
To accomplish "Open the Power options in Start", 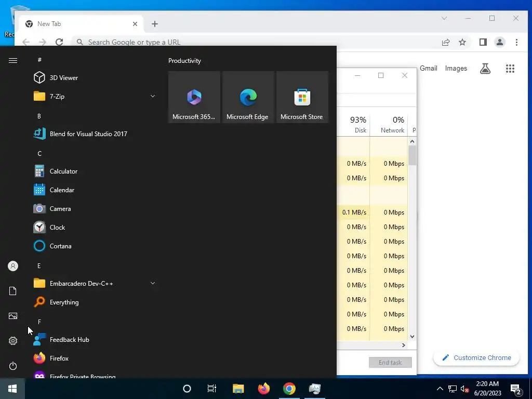I will point(13,366).
